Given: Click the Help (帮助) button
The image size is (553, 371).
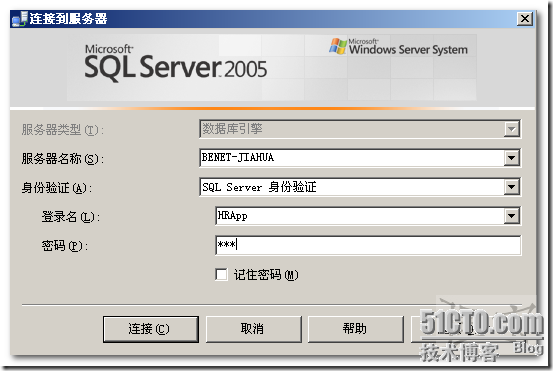Looking at the screenshot, I should pos(356,329).
